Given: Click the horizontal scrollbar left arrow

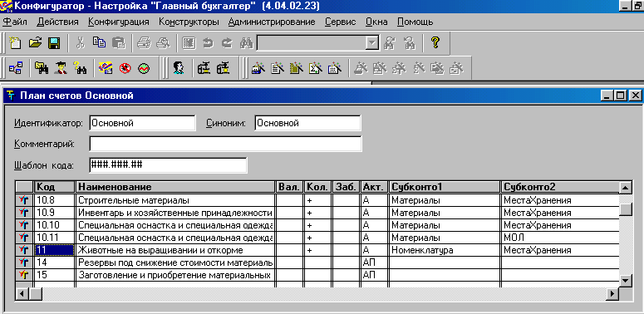Looking at the screenshot, I should pyautogui.click(x=22, y=293).
